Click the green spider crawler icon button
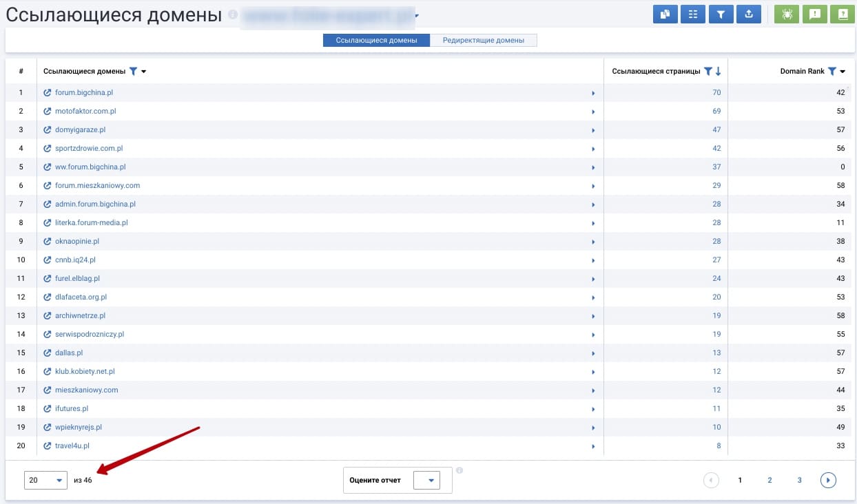 tap(787, 14)
